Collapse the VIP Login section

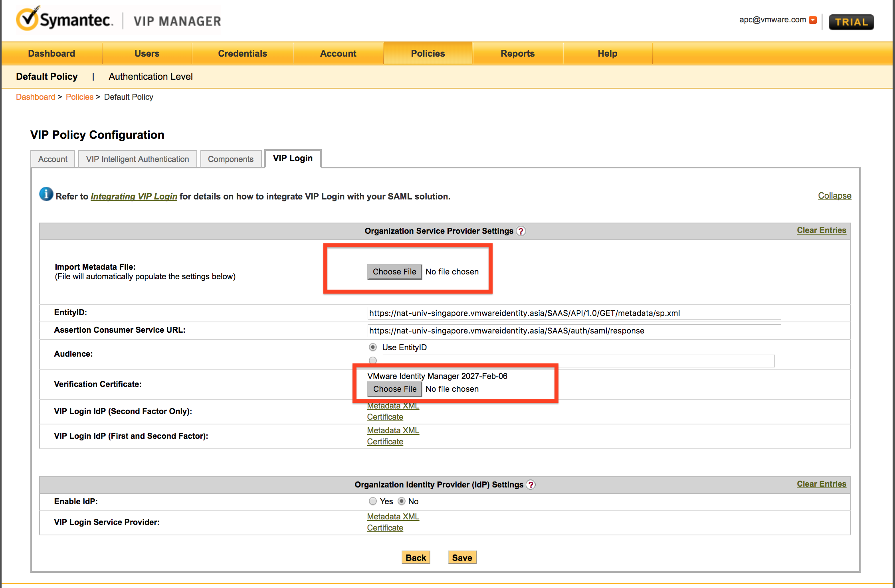tap(834, 196)
